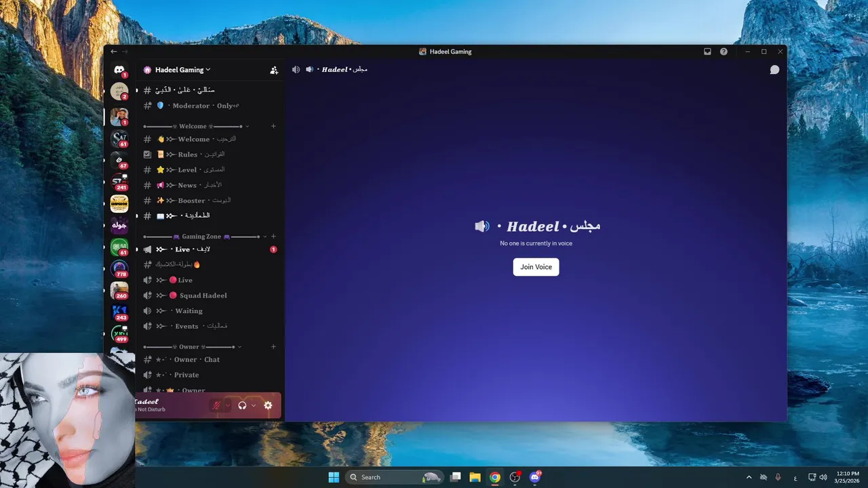Open the Level المستوى channel

tap(209, 170)
